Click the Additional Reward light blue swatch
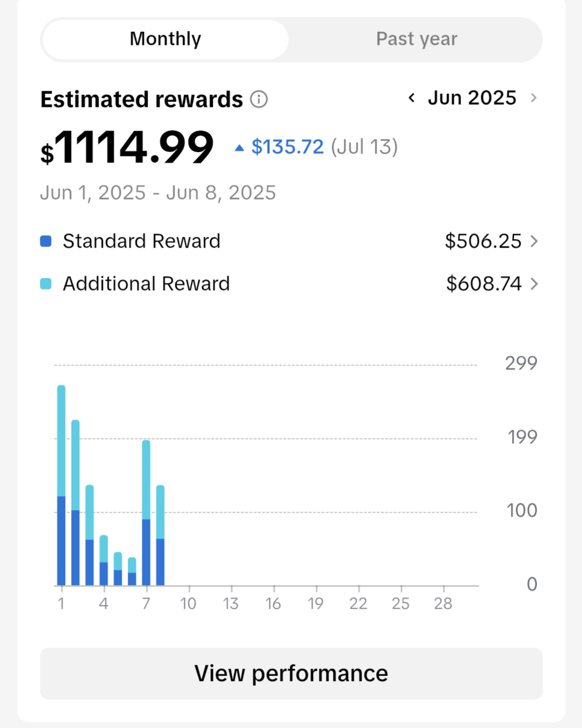The height and width of the screenshot is (728, 582). 46,284
